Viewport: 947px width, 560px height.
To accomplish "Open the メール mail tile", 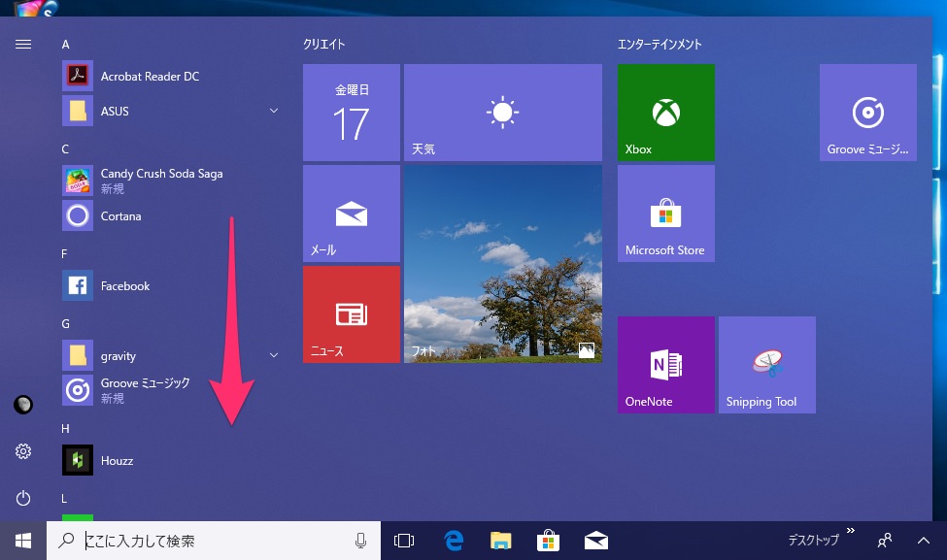I will [352, 214].
